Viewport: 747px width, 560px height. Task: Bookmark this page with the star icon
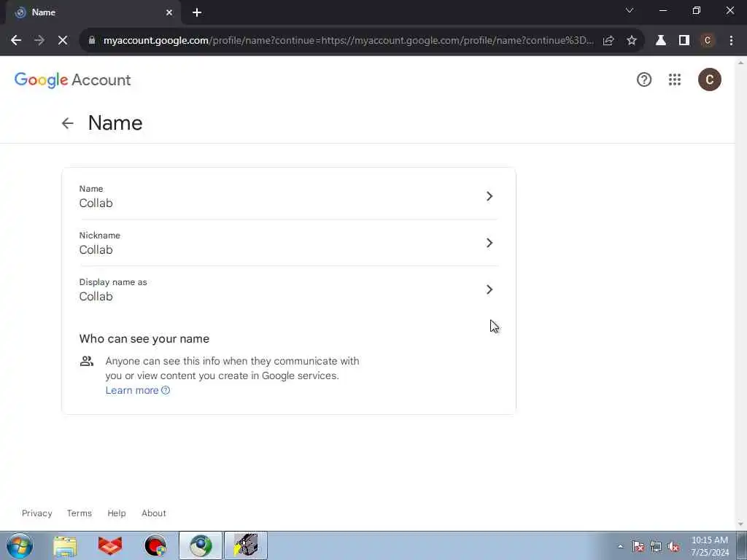pyautogui.click(x=632, y=41)
